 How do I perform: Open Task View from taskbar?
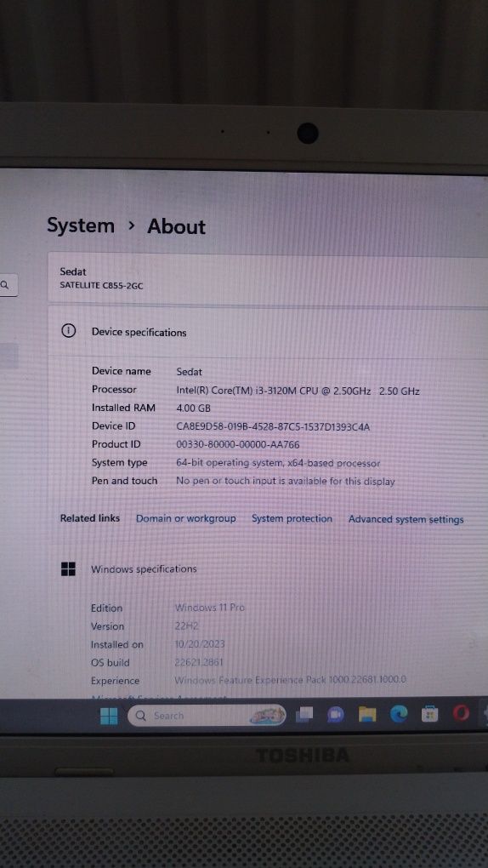tap(304, 715)
